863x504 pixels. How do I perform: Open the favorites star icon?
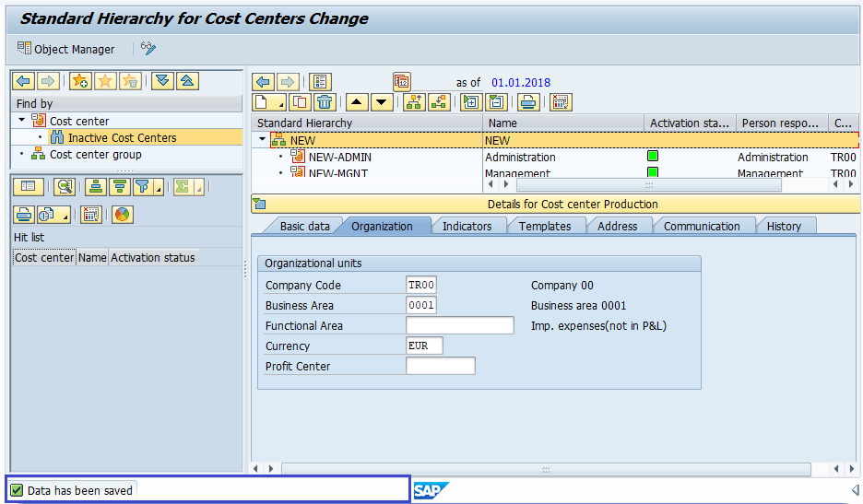[105, 81]
